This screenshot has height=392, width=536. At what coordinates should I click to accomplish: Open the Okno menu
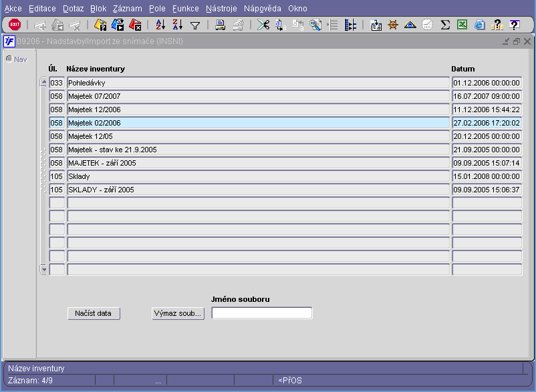(x=297, y=9)
